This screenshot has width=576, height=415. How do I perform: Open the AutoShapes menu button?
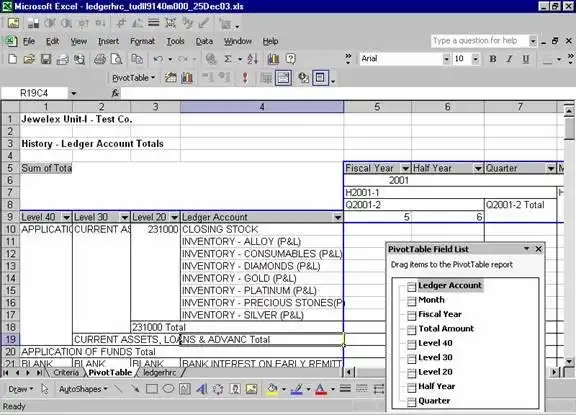(x=83, y=389)
